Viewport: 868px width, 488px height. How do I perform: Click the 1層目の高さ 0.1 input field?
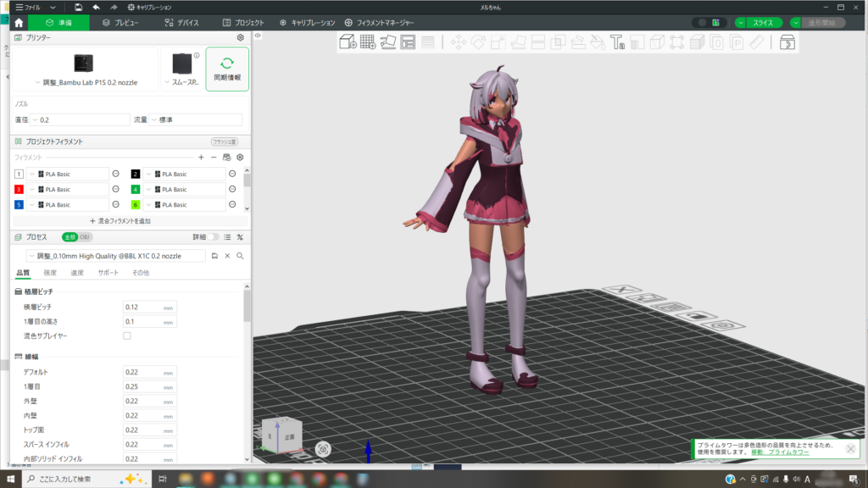tap(149, 321)
